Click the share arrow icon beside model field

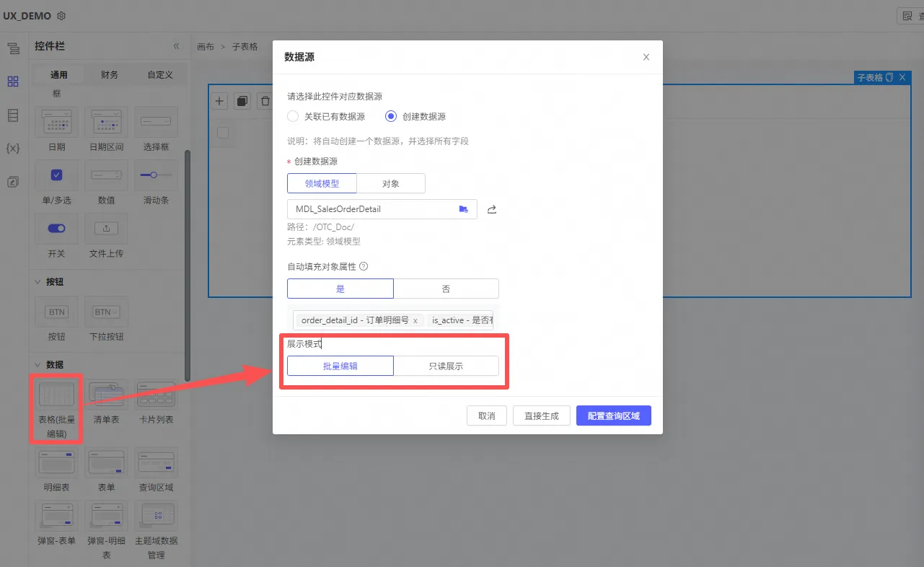(492, 209)
